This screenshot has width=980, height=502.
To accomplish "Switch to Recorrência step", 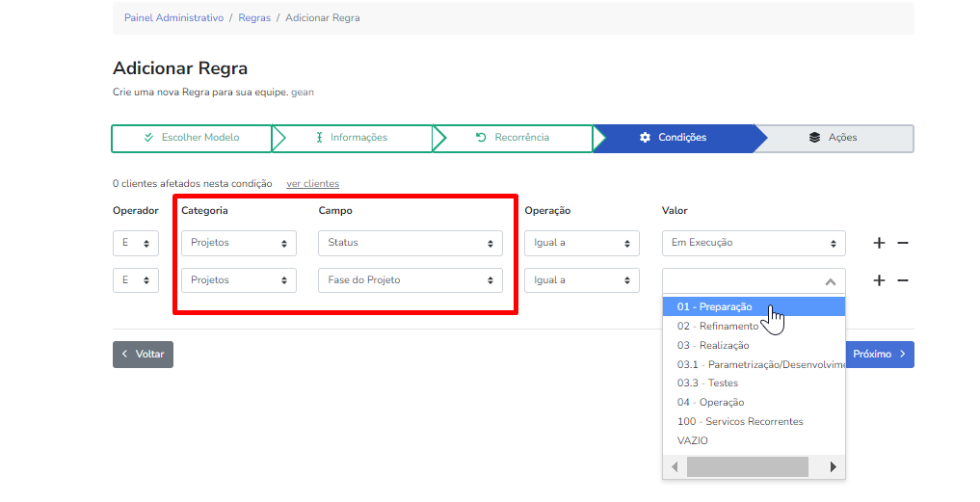I will click(513, 138).
